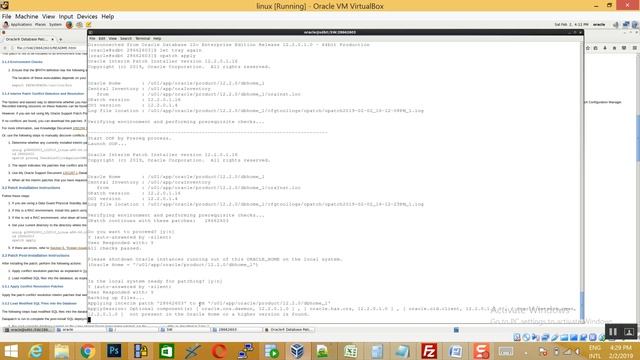
Task: Switch to the Oracle Database Patch taskbar window
Action: (x=289, y=329)
